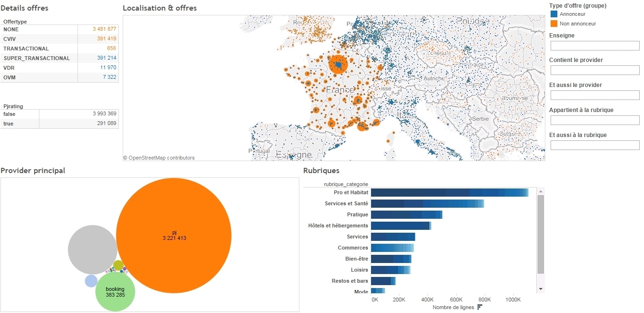Click the orange Non annonceur legend swatch
The height and width of the screenshot is (313, 644).
(554, 24)
